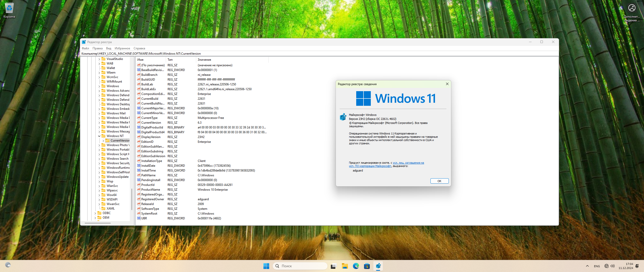
Task: Expand the CurrentVersion tree node
Action: tap(103, 141)
